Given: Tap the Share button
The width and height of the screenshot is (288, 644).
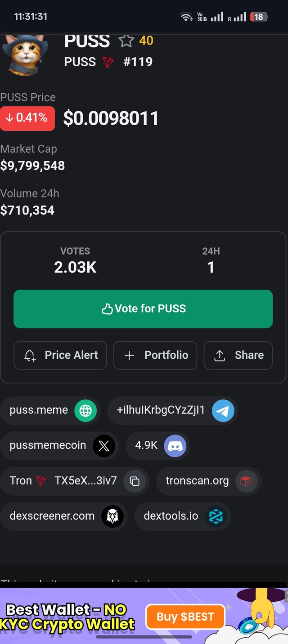Looking at the screenshot, I should [238, 355].
